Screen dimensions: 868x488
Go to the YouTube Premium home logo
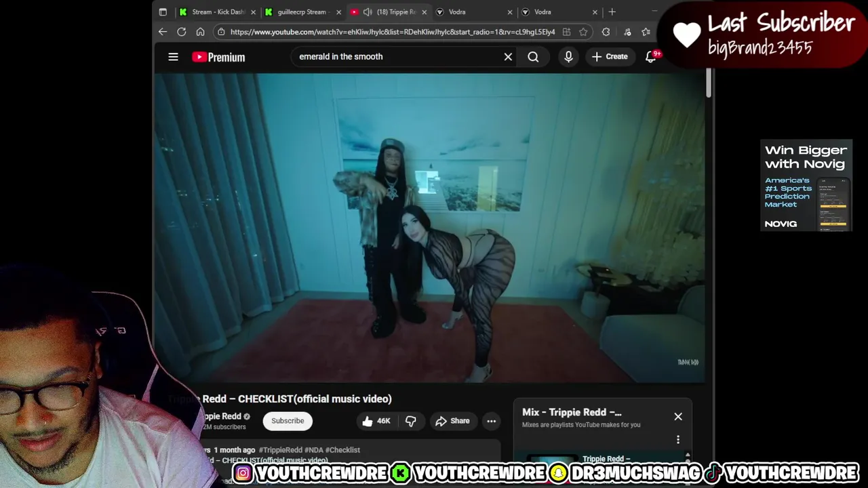pos(218,57)
